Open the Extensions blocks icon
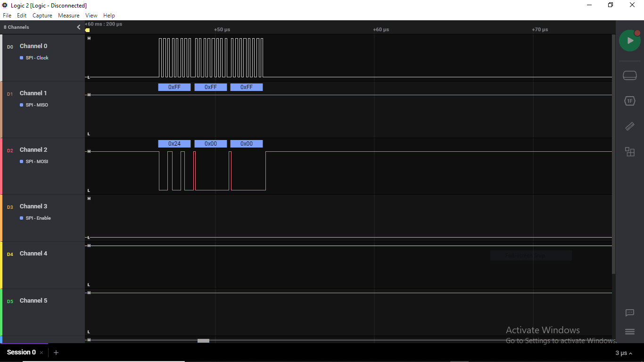Screen dimensions: 644x362 [630, 152]
